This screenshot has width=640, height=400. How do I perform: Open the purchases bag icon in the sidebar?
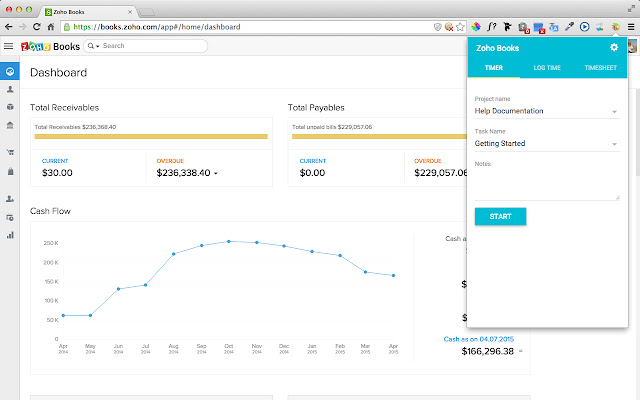(x=10, y=171)
